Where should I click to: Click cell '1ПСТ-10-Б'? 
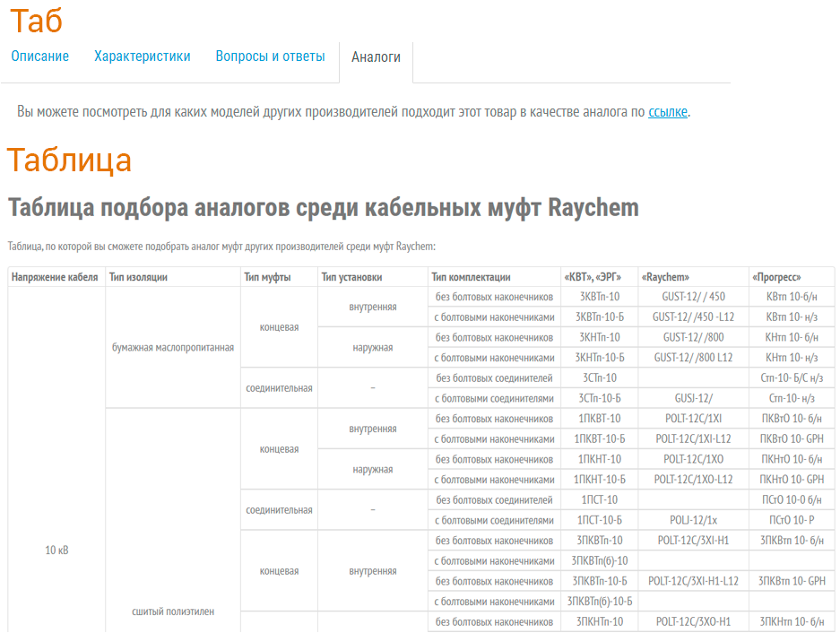point(600,520)
